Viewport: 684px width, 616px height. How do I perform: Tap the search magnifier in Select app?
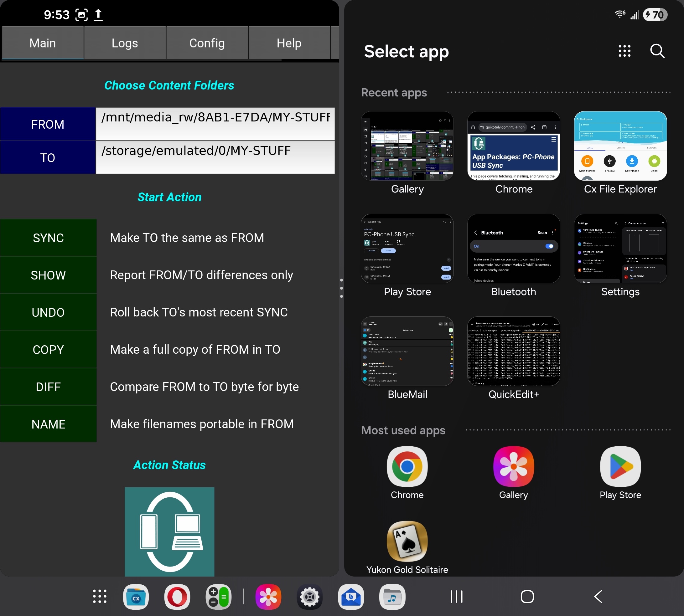pyautogui.click(x=657, y=51)
